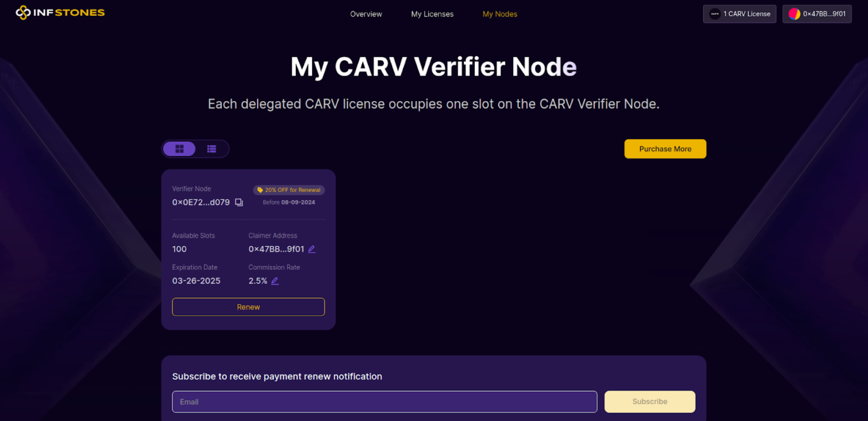
Task: Click the Subscribe button
Action: pos(650,402)
